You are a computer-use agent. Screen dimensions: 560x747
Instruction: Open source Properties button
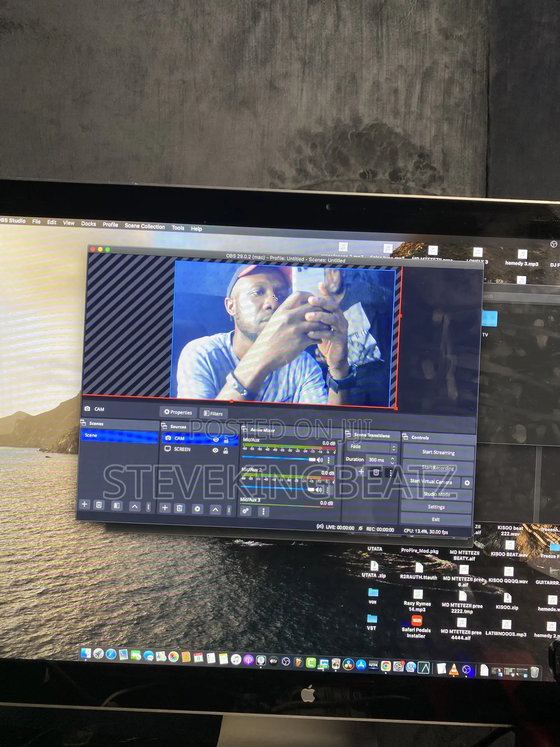(178, 412)
